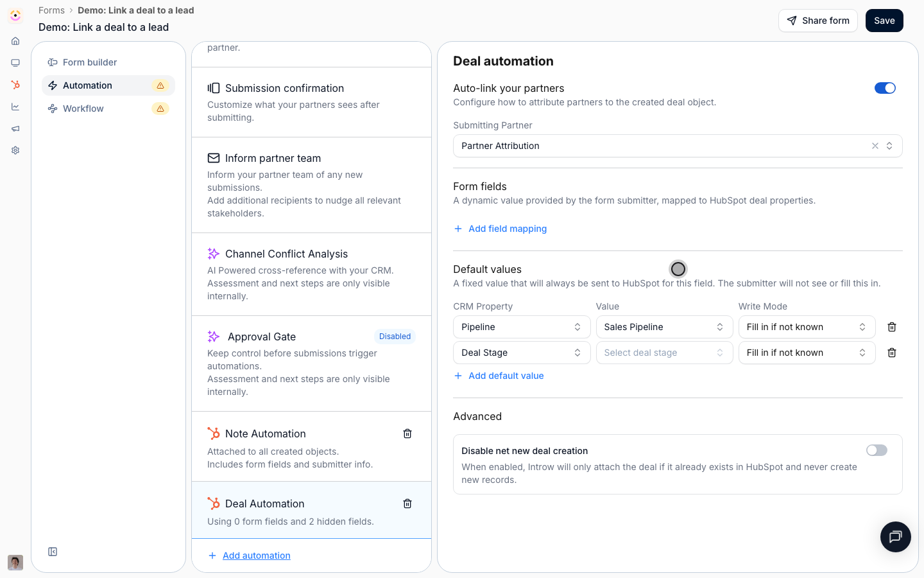Open the HubSpot icon in left sidebar
This screenshot has width=924, height=578.
click(x=15, y=85)
